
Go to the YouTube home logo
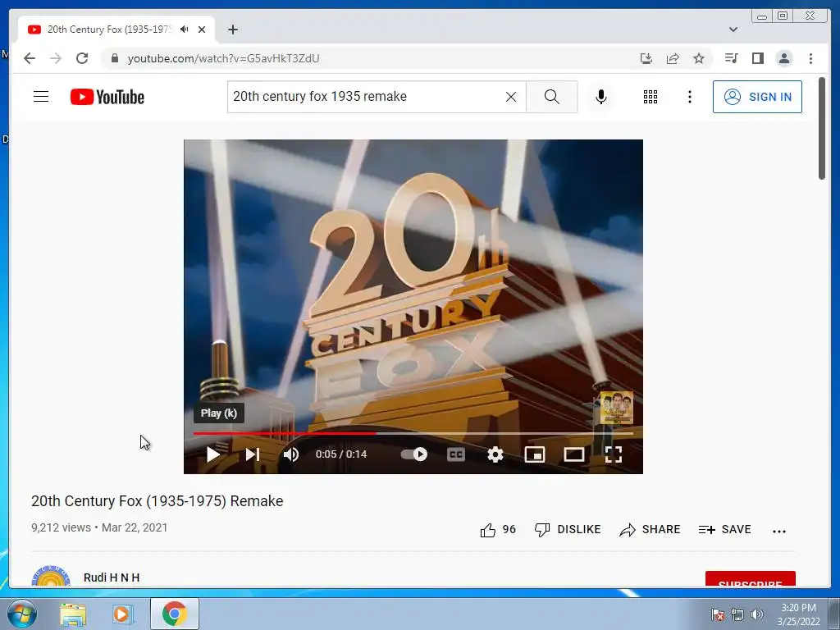(107, 97)
